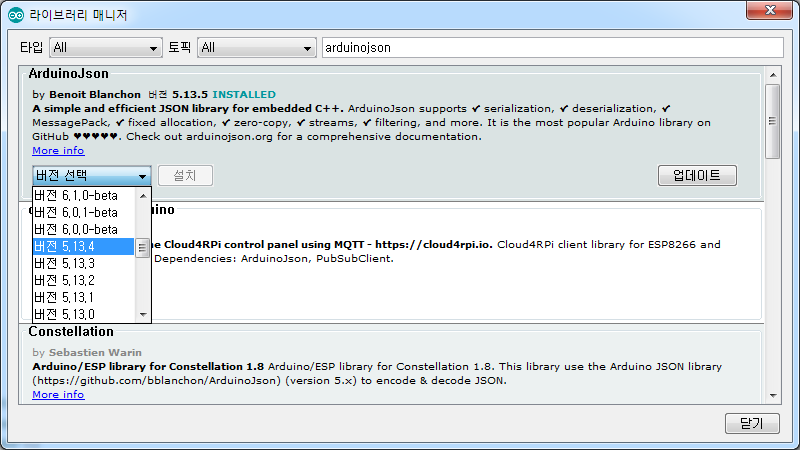Viewport: 800px width, 450px height.
Task: Select 버전 6.0.0-beta from list
Action: [x=84, y=230]
